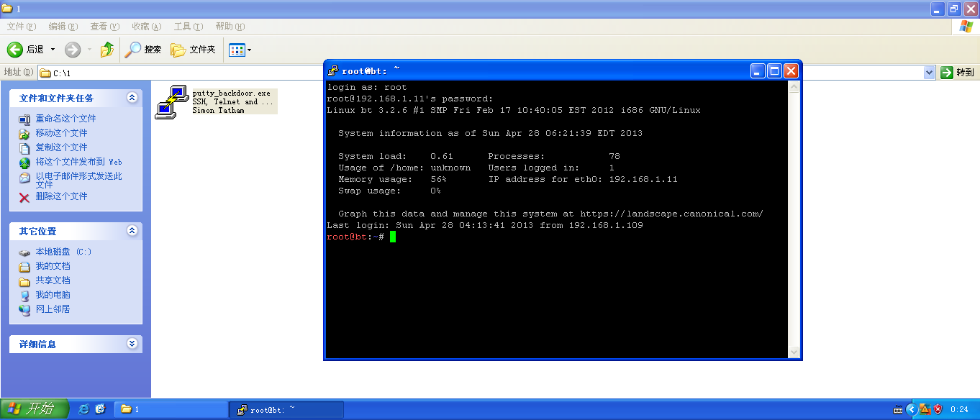Expand hidden tray icons arrow

coord(911,409)
